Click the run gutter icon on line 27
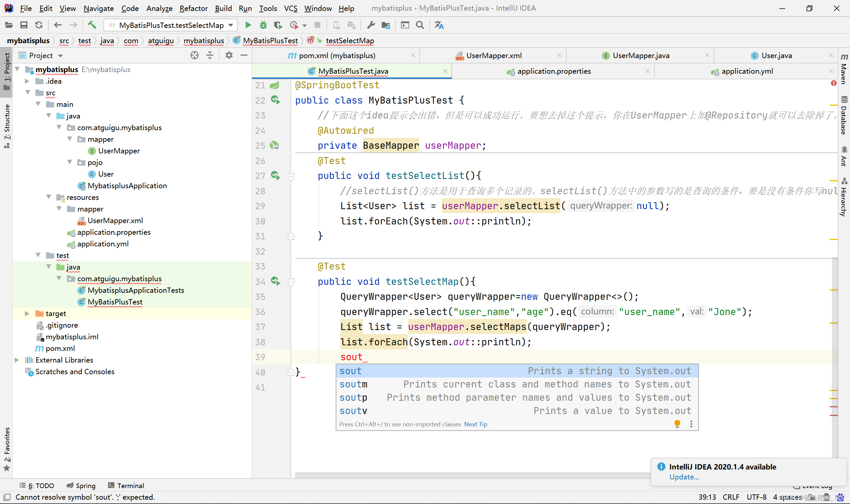This screenshot has width=850, height=504. 275,176
